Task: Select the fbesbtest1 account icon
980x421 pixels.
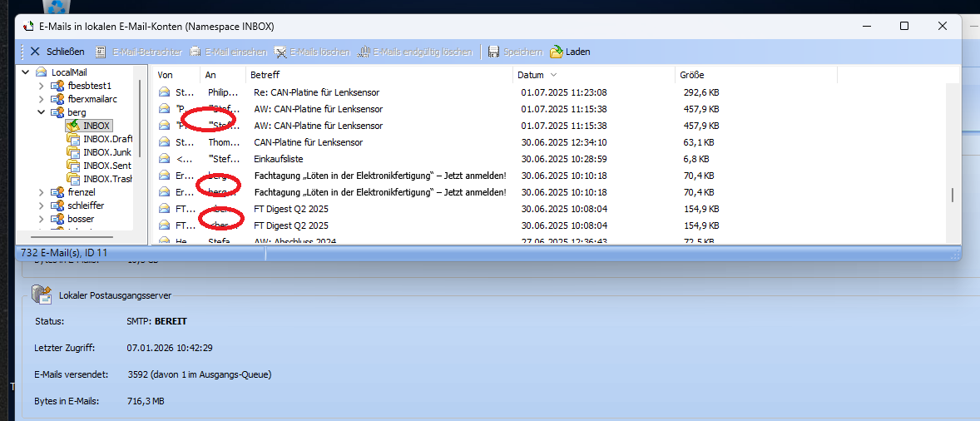Action: point(57,86)
